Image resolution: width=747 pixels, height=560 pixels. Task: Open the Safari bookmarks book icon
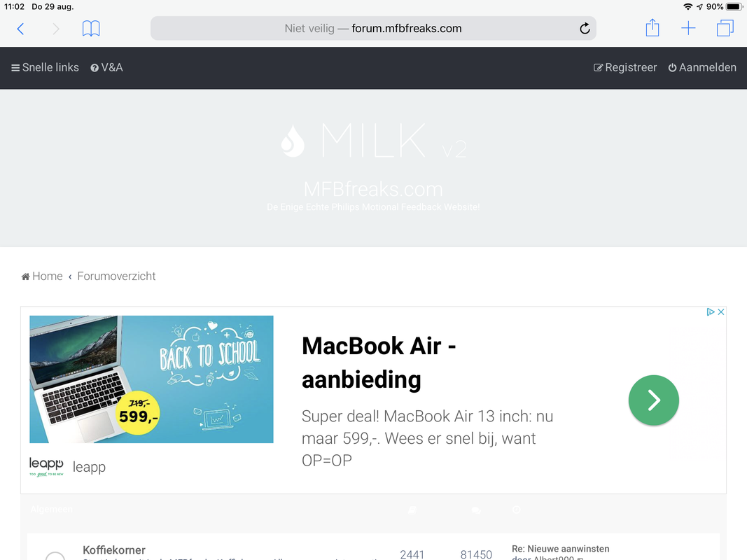point(91,29)
